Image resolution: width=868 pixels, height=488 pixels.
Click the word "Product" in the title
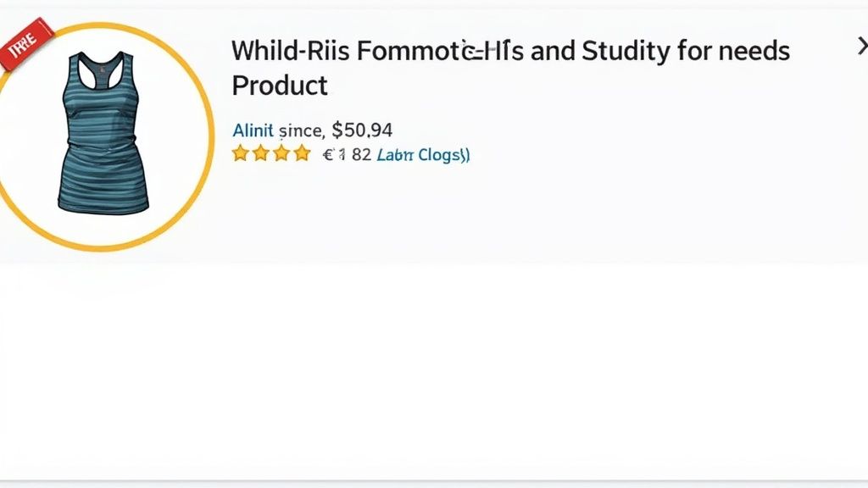(280, 86)
